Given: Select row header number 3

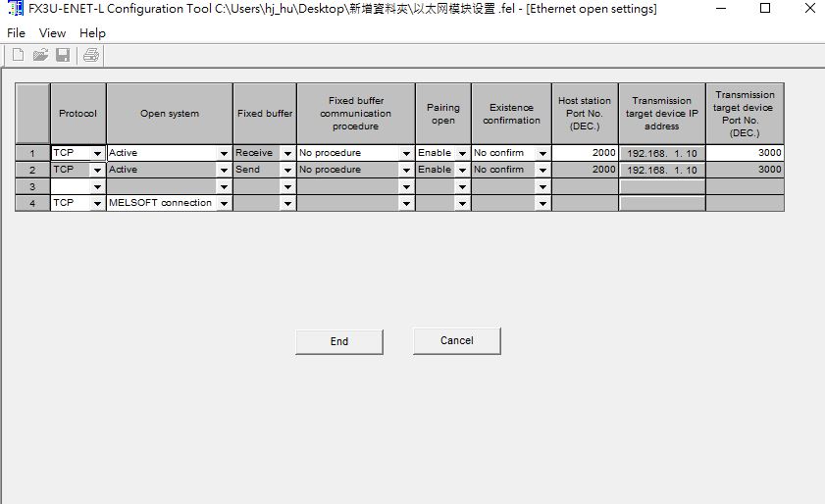Looking at the screenshot, I should coord(32,186).
